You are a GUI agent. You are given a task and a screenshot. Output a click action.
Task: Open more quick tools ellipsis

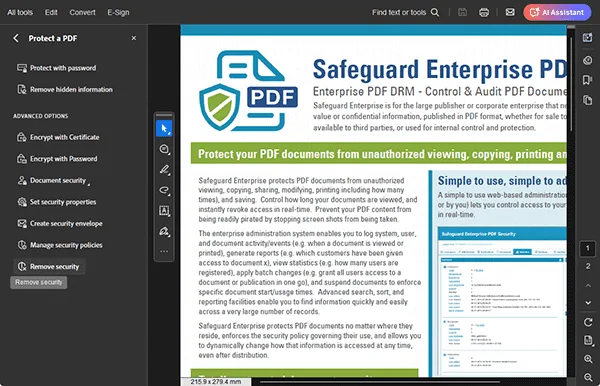164,251
